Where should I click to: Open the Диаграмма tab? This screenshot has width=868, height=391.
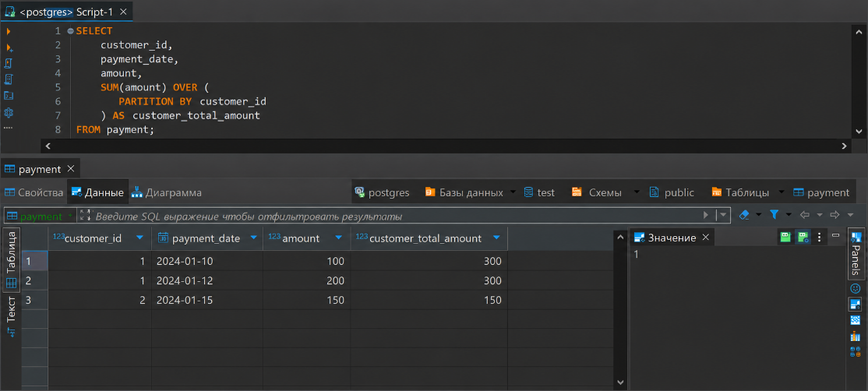167,192
